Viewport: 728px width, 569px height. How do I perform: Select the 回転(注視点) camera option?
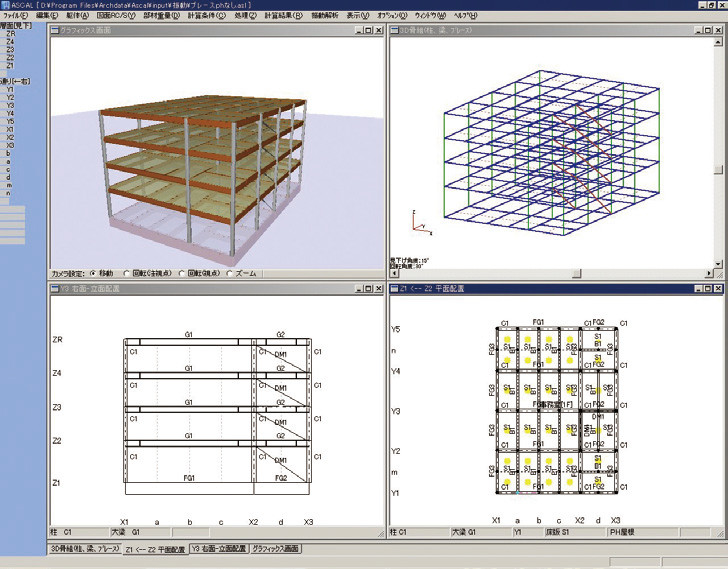coord(127,272)
